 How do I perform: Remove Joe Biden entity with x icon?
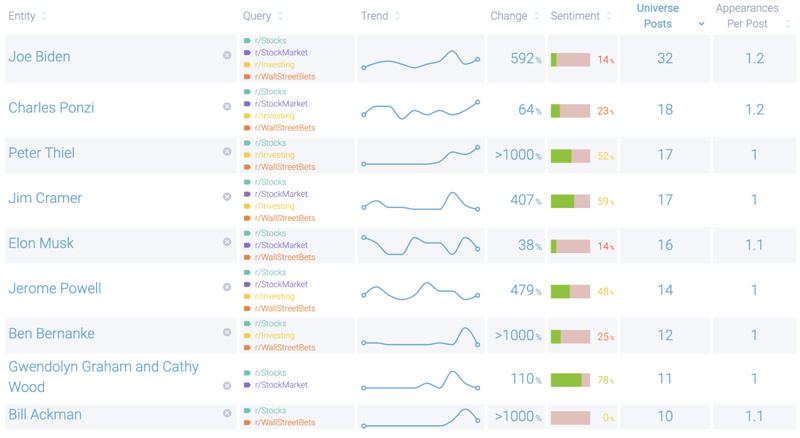pyautogui.click(x=227, y=56)
